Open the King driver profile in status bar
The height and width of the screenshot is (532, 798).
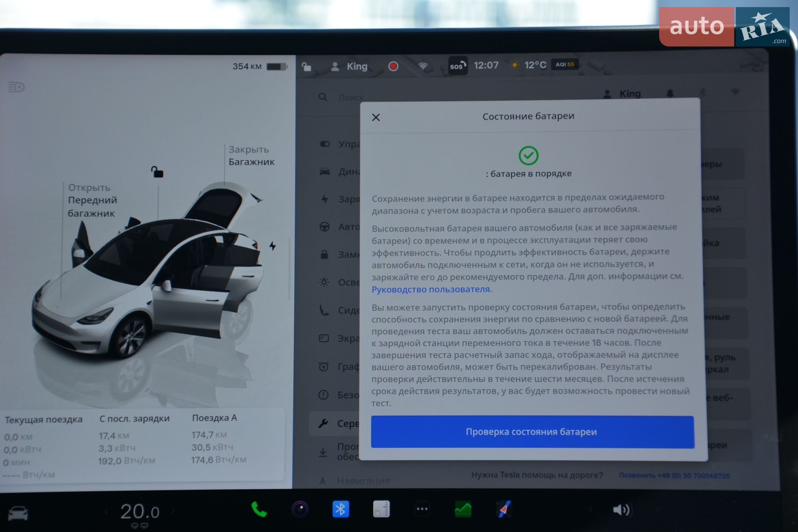pyautogui.click(x=349, y=66)
